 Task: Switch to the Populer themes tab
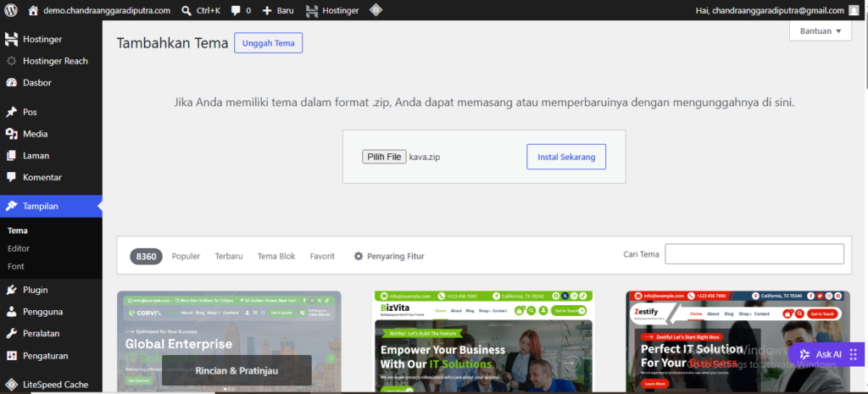[x=186, y=256]
